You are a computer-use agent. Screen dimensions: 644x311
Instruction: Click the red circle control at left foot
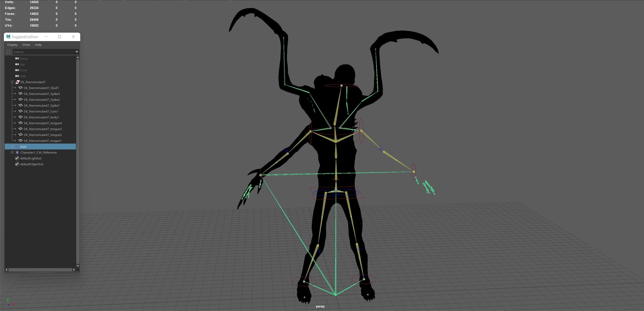pyautogui.click(x=304, y=281)
